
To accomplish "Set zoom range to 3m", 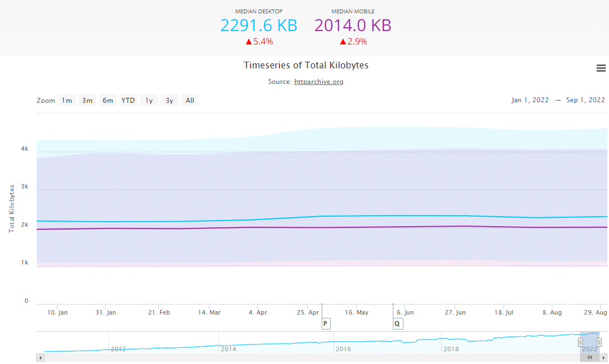I will click(x=87, y=101).
